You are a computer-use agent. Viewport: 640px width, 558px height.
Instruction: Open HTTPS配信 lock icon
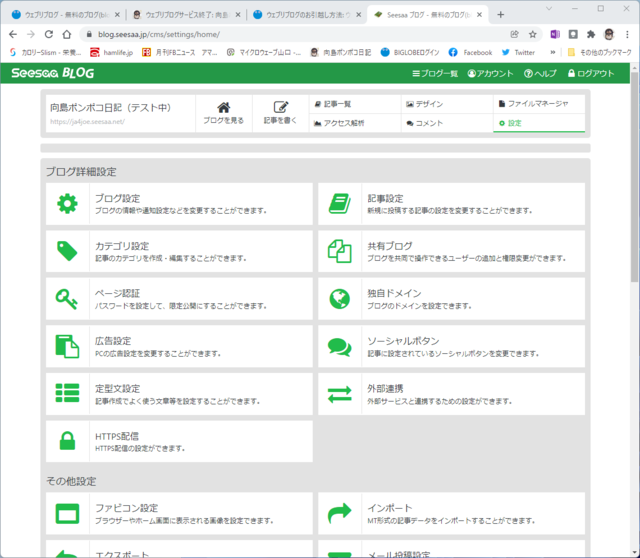pos(67,441)
